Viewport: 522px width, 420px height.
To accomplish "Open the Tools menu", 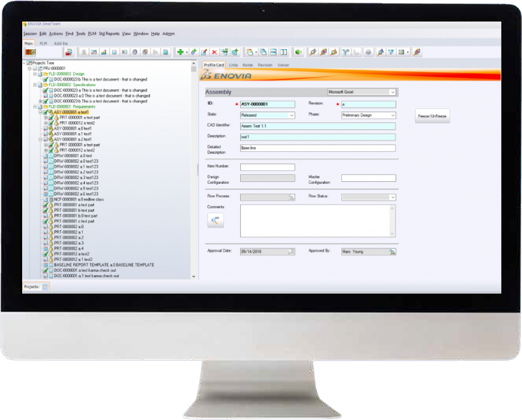I will click(80, 34).
